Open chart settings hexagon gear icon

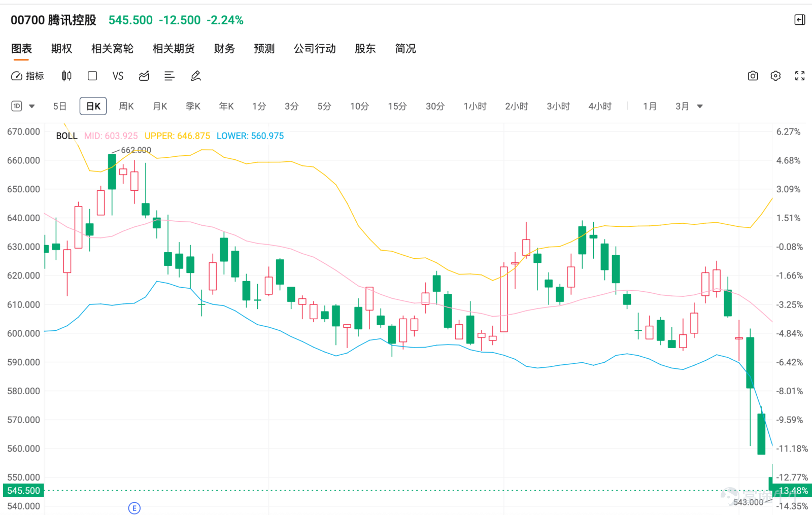pos(775,76)
